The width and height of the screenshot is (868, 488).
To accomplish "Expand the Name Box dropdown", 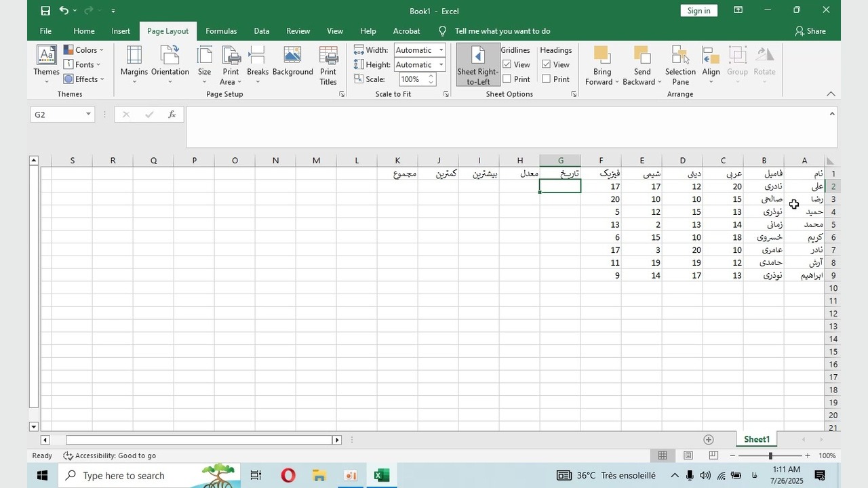I will coord(88,115).
